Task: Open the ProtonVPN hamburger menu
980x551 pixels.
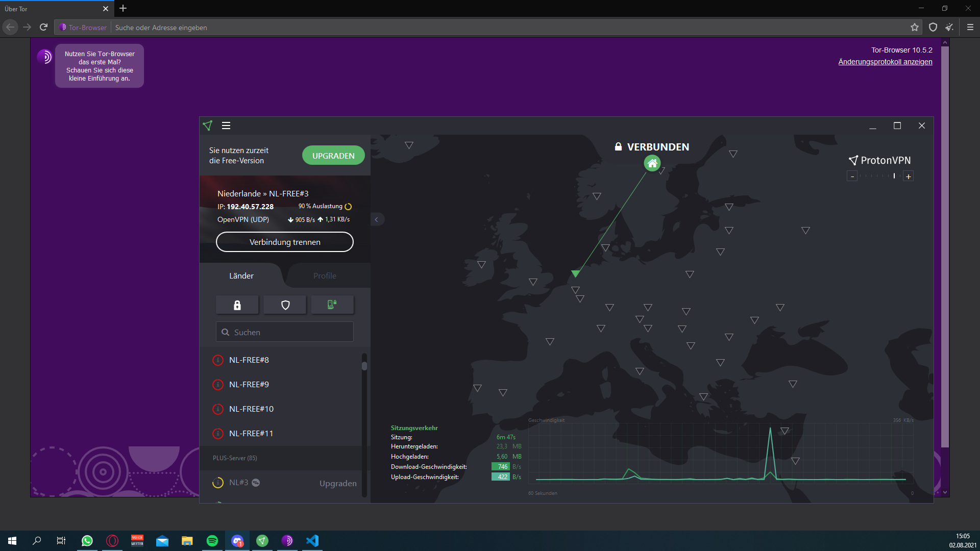Action: pyautogui.click(x=226, y=126)
